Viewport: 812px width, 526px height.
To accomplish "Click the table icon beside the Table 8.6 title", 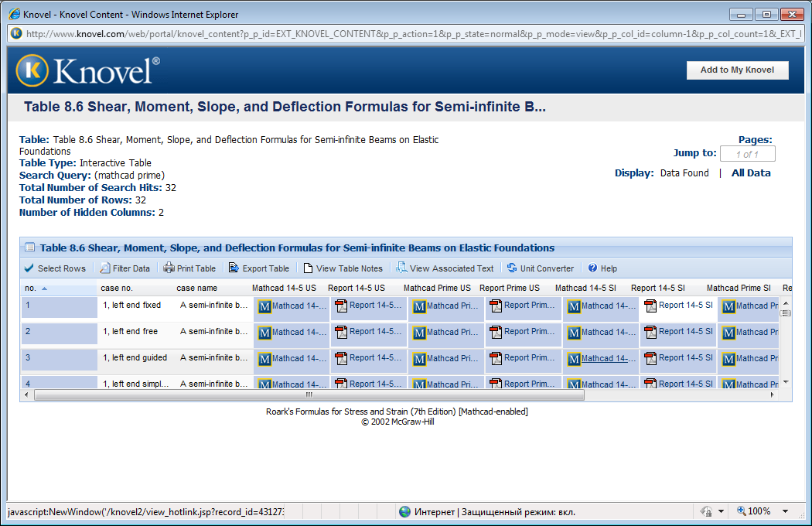I will [30, 248].
